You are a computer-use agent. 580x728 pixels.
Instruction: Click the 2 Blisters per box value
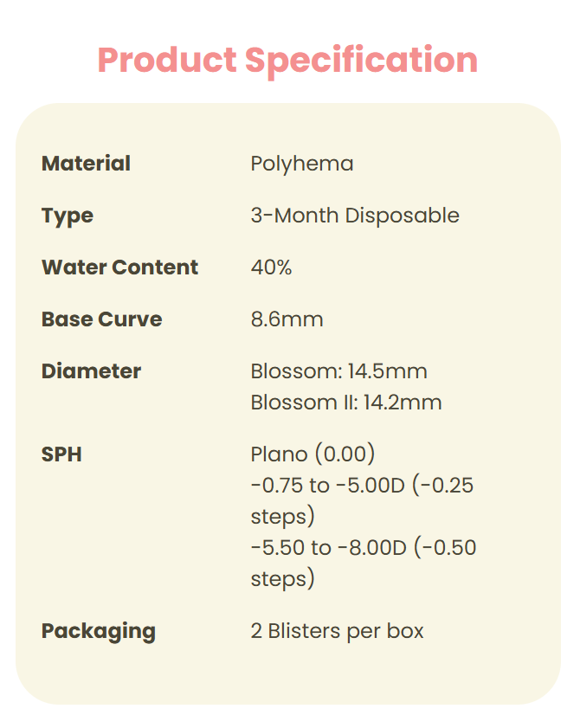point(337,630)
